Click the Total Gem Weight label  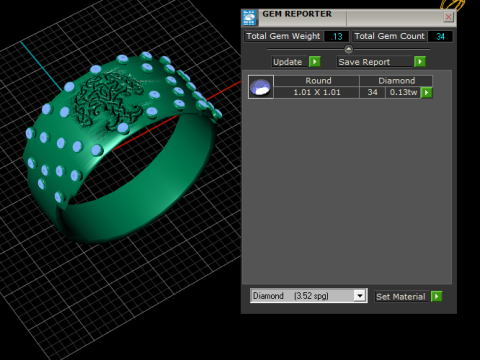(x=283, y=36)
